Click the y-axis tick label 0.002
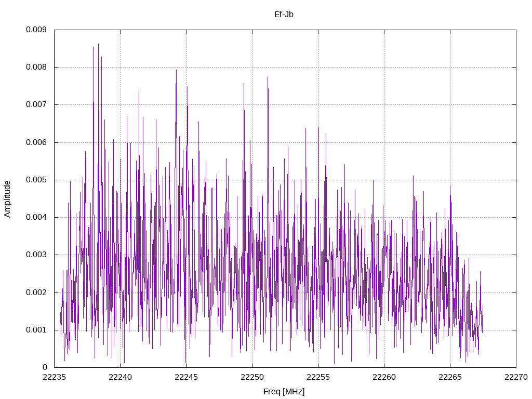This screenshot has width=532, height=399. click(x=36, y=292)
